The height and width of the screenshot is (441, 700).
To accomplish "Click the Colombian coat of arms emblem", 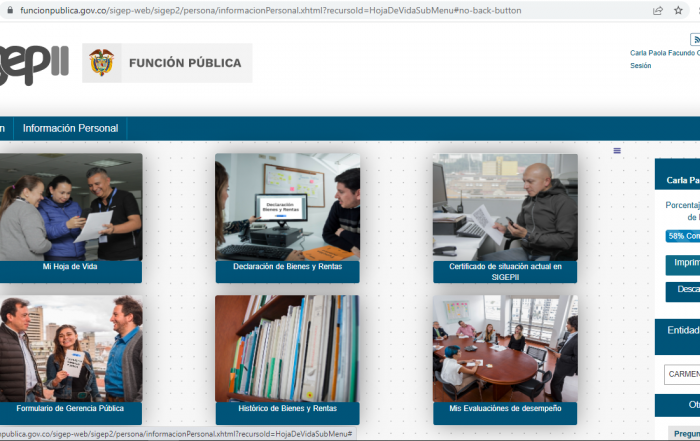I will click(102, 63).
